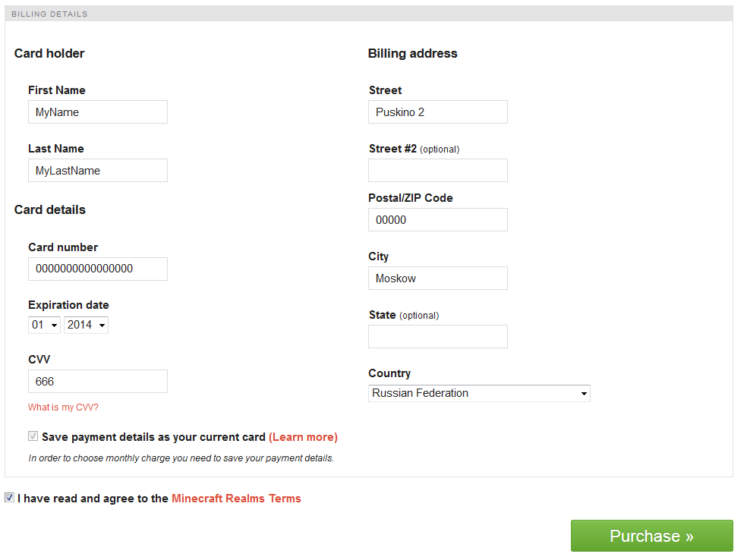Viewport: 747px width, 560px height.
Task: Click the Save payment details label text
Action: (153, 437)
